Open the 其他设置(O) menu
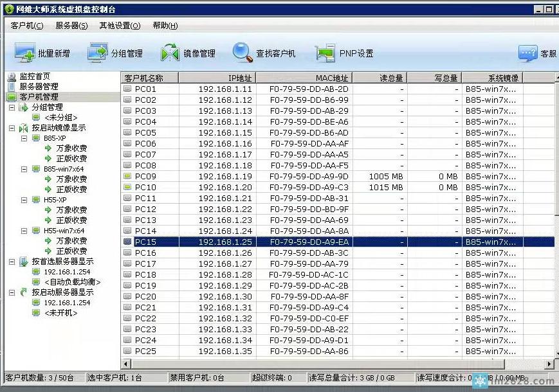Image resolution: width=559 pixels, height=392 pixels. coord(119,26)
